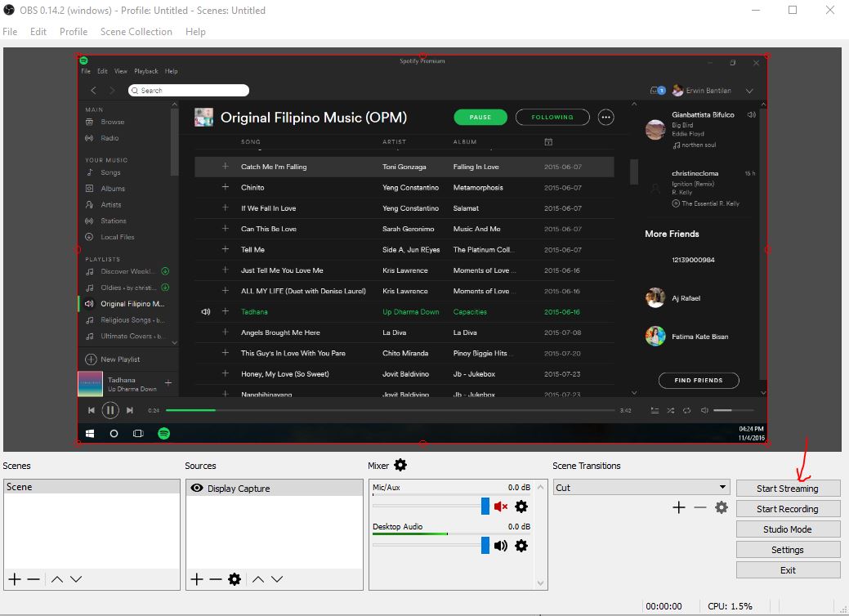Toggle the Spotify FOLLOWING playlist button

tap(552, 117)
